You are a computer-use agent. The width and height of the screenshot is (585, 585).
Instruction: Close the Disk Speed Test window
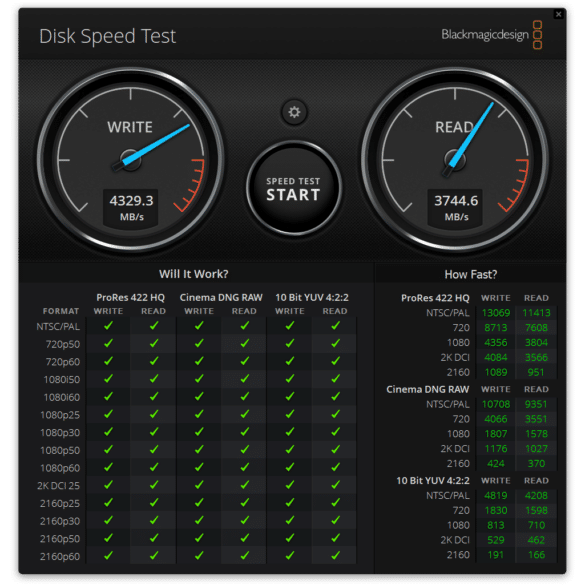pos(559,14)
